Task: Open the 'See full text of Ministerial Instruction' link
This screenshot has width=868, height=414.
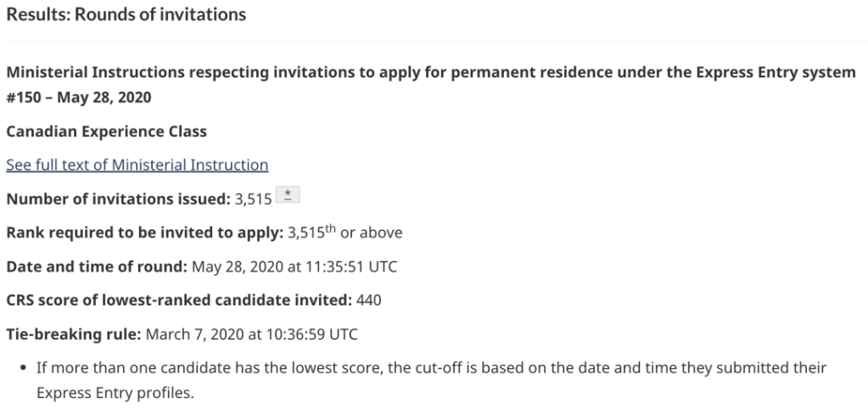Action: (x=137, y=165)
